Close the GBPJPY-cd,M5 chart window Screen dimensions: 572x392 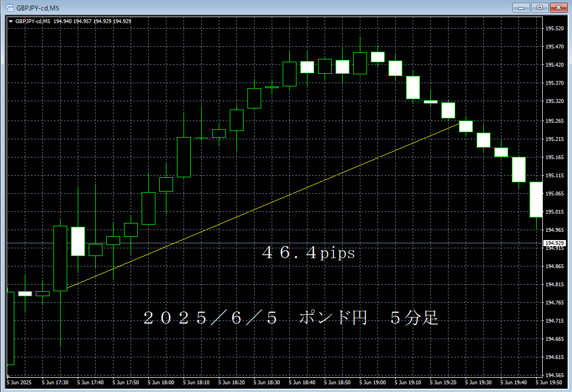pos(558,8)
